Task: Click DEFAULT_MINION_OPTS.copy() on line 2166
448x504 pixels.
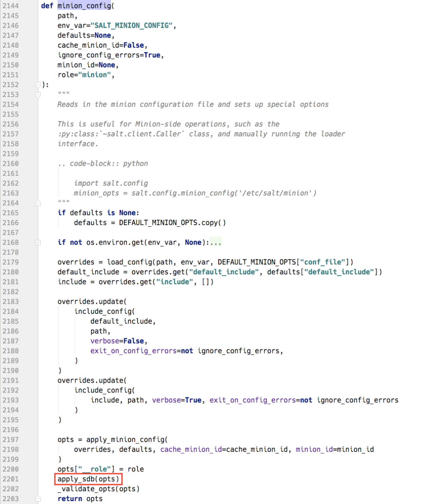Action: coord(173,223)
